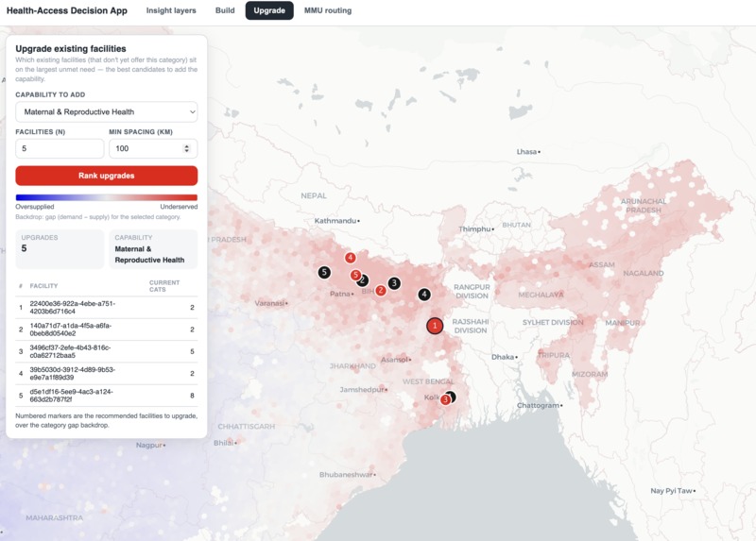This screenshot has width=756, height=541.
Task: Click the CHHATTISGARH region label
Action: pos(247,427)
